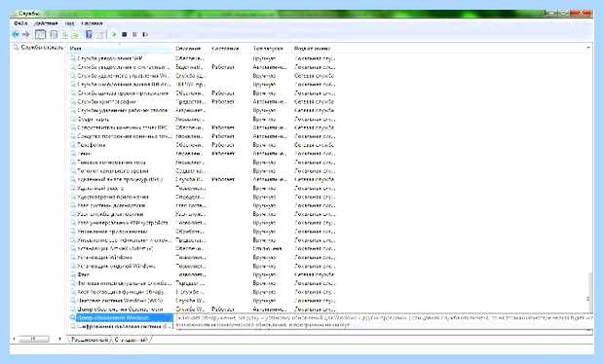Click the icon beside Центр обновления Windows
This screenshot has height=364, width=604.
click(x=73, y=318)
